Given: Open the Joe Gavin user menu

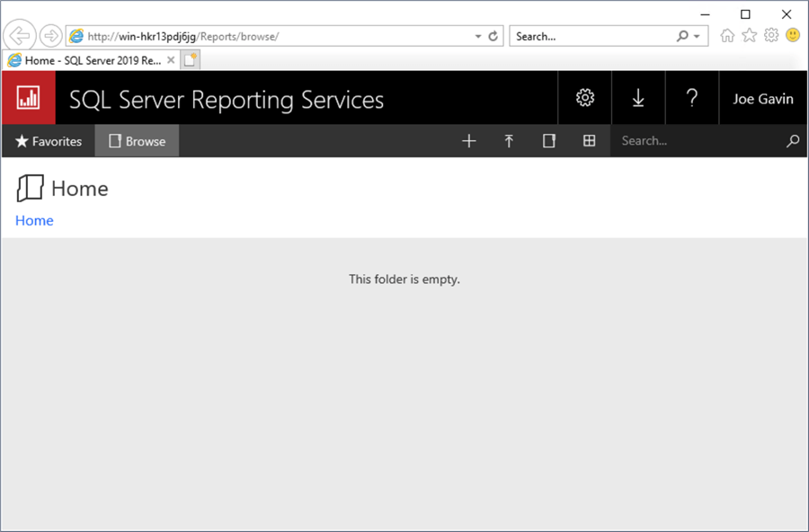Looking at the screenshot, I should pos(762,99).
